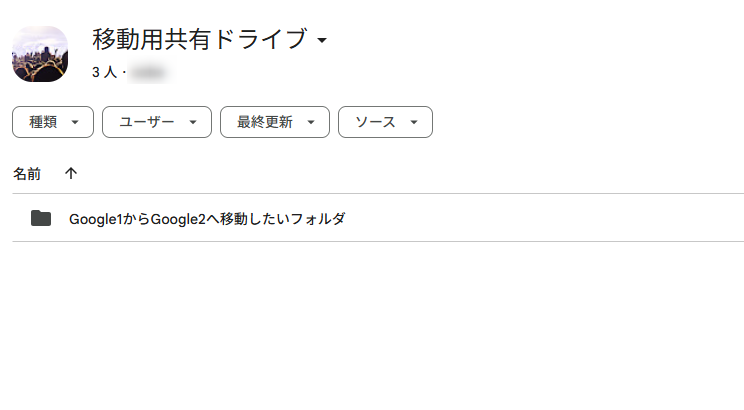Open the member list via 3 人
Viewport: 744px width, 410px height.
click(104, 72)
